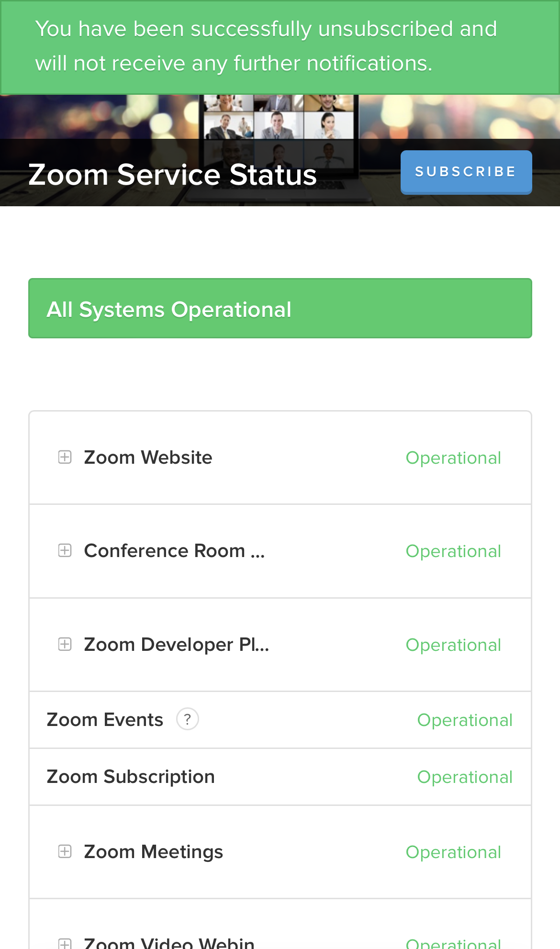Viewport: 560px width, 949px height.
Task: Click the Zoom Service Status title
Action: (172, 175)
